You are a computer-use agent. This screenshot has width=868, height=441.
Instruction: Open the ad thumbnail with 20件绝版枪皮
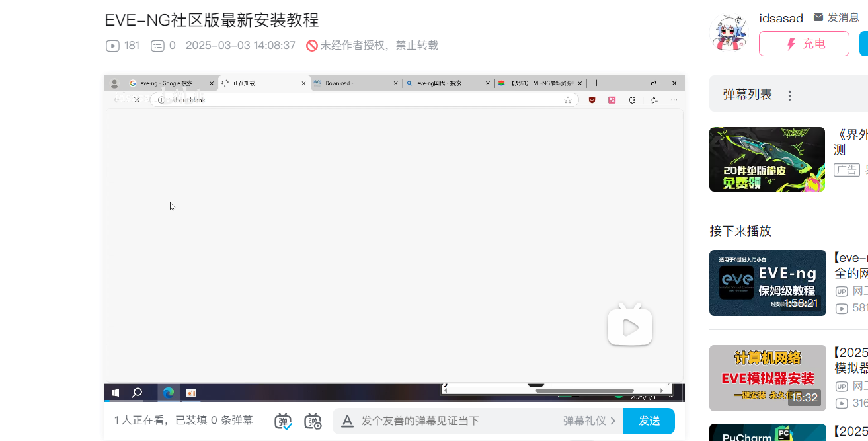(767, 159)
